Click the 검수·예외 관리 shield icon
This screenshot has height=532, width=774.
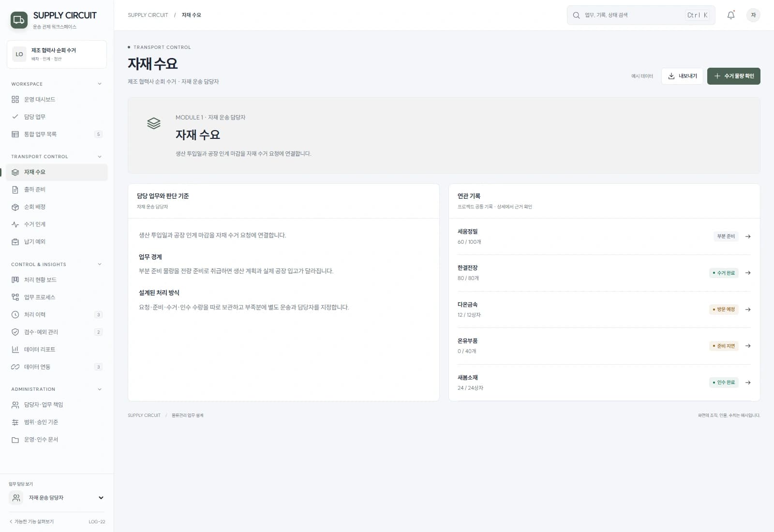click(x=15, y=332)
